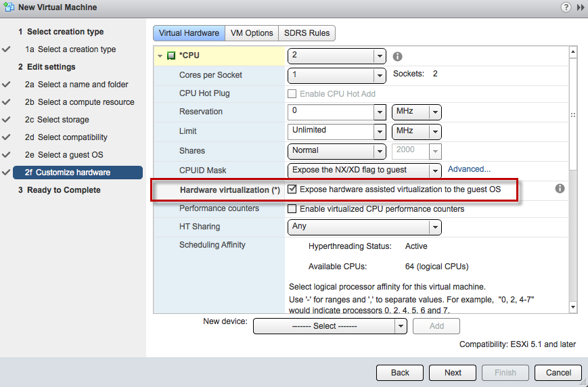
Task: Click the double-arrow expand icon in title bar
Action: [x=580, y=7]
